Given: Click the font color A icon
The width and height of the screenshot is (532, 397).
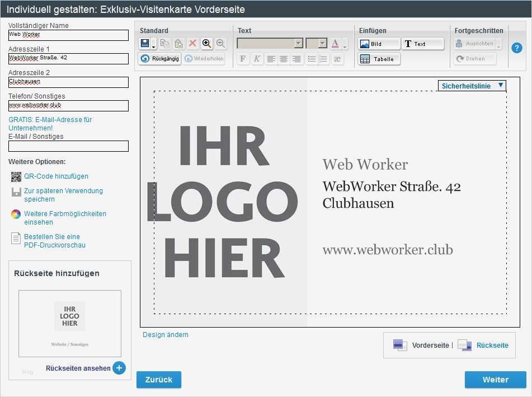Looking at the screenshot, I should [335, 44].
